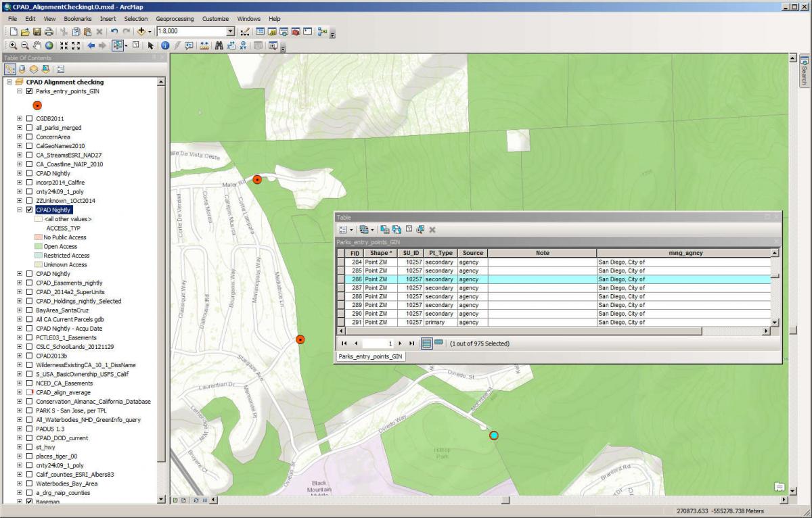The image size is (812, 518).
Task: Go back to previous extent
Action: point(91,45)
